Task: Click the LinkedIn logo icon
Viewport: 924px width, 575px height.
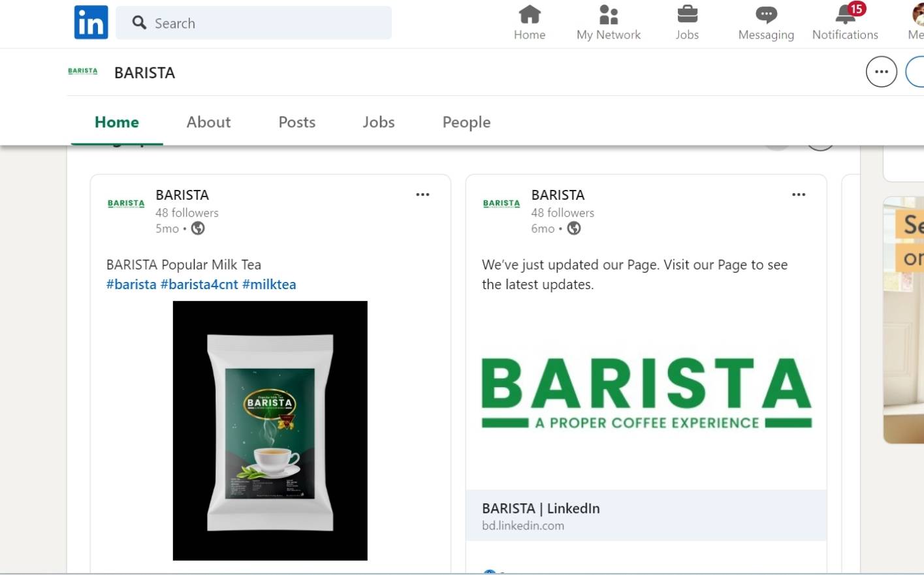Action: [x=91, y=23]
